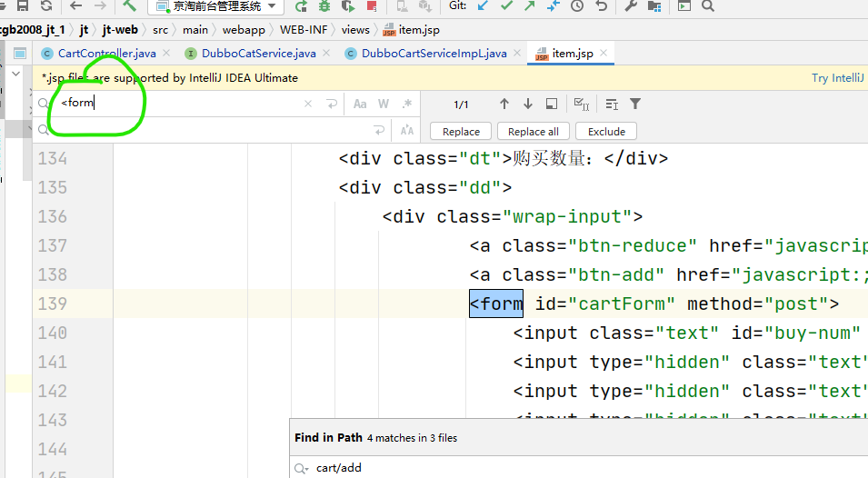Collapse the left panel chevron arrow

pos(16,74)
